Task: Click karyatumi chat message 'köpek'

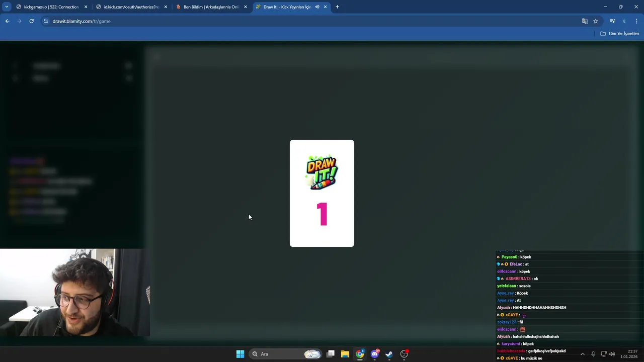Action: click(x=515, y=344)
